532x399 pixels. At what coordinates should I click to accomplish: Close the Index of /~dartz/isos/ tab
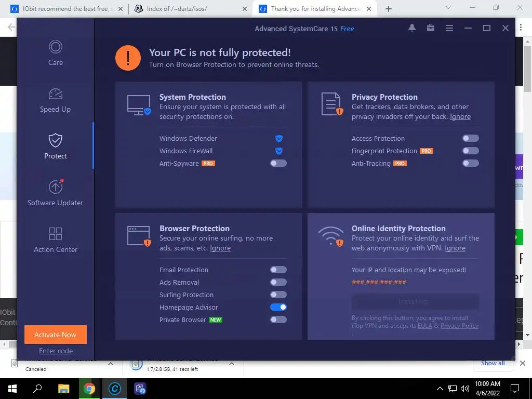click(245, 9)
